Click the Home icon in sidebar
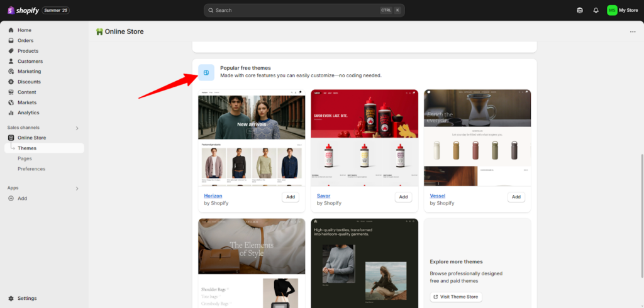Image resolution: width=644 pixels, height=308 pixels. [11, 30]
